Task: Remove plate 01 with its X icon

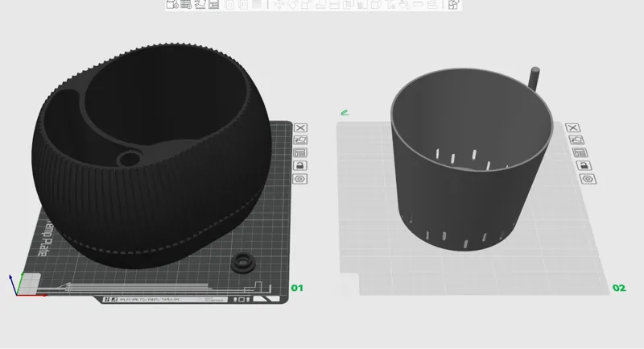Action: (300, 128)
